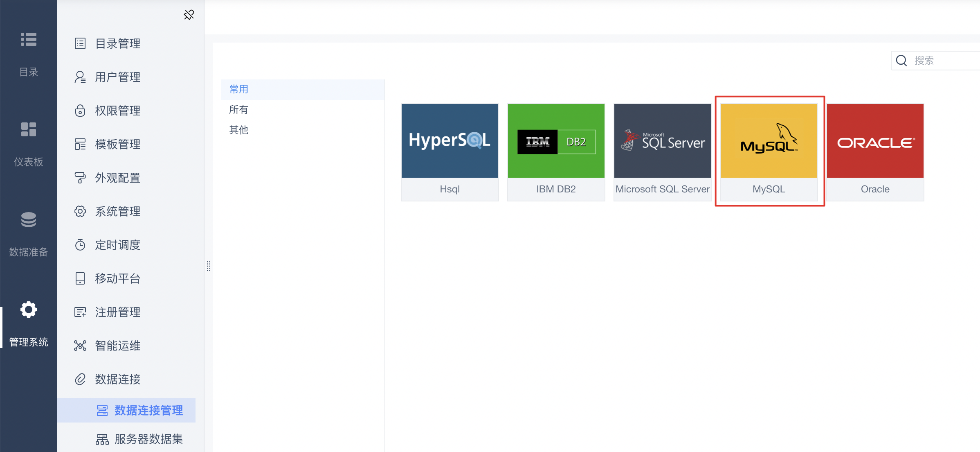Screen dimensions: 980x452
Task: Click the 用户管理 person icon
Action: click(80, 77)
